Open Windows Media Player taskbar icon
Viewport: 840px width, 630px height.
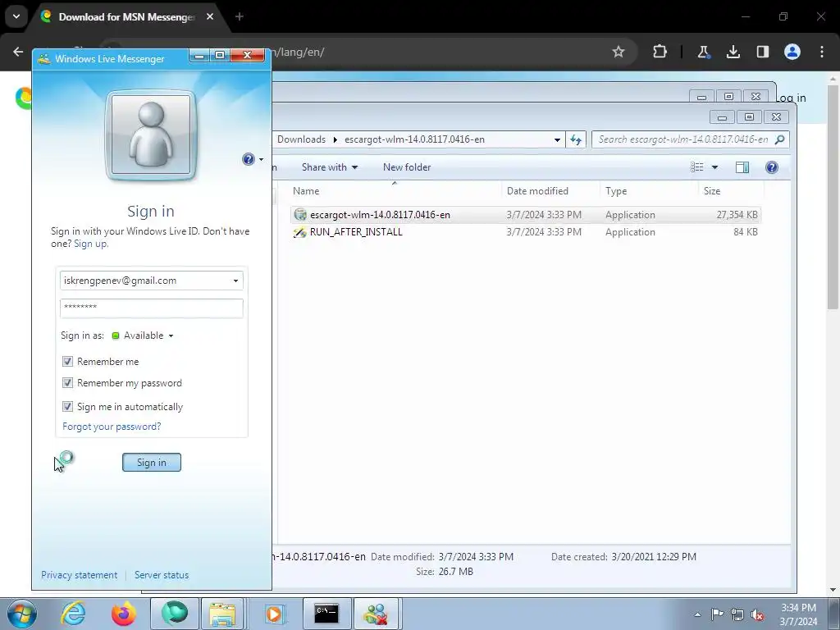(x=274, y=614)
